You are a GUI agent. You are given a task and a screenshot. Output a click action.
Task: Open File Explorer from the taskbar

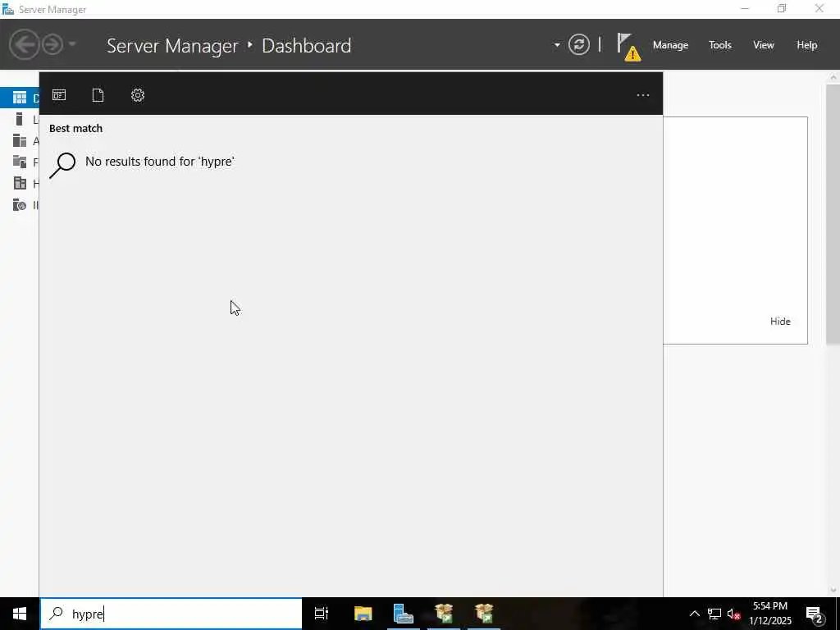click(x=363, y=614)
